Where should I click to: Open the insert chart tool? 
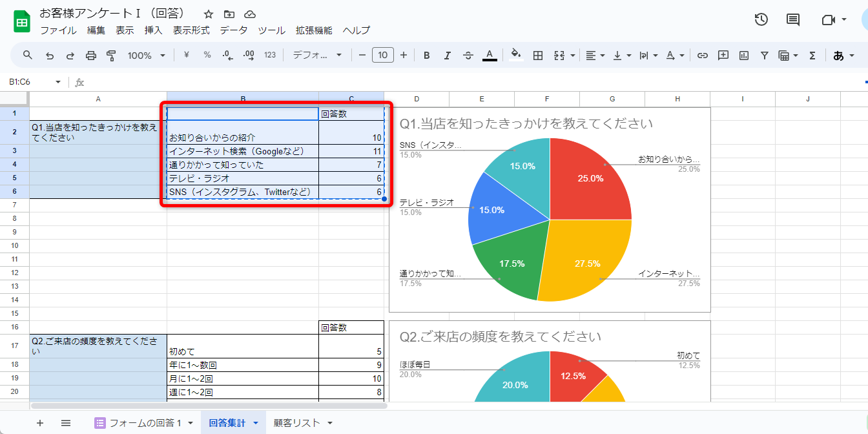click(744, 56)
